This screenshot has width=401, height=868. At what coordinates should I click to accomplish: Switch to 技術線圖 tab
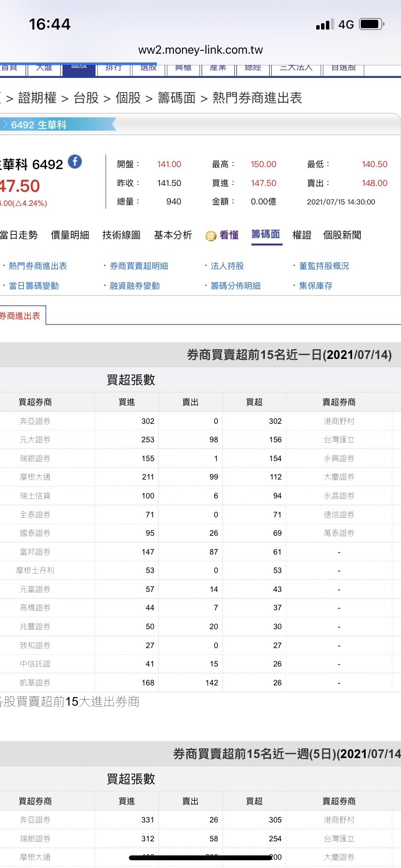(x=121, y=235)
